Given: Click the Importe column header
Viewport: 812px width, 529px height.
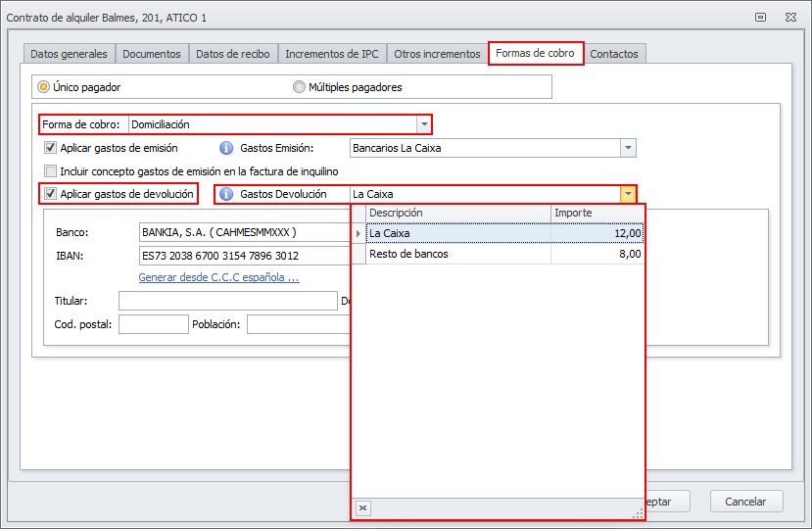Looking at the screenshot, I should tap(597, 213).
